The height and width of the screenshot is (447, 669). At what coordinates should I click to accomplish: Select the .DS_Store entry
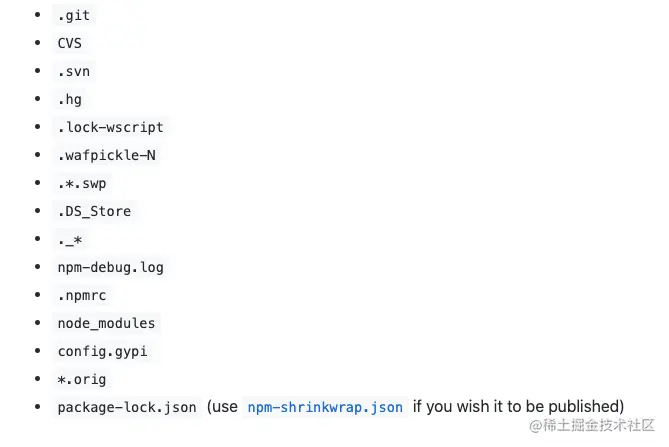tap(94, 212)
